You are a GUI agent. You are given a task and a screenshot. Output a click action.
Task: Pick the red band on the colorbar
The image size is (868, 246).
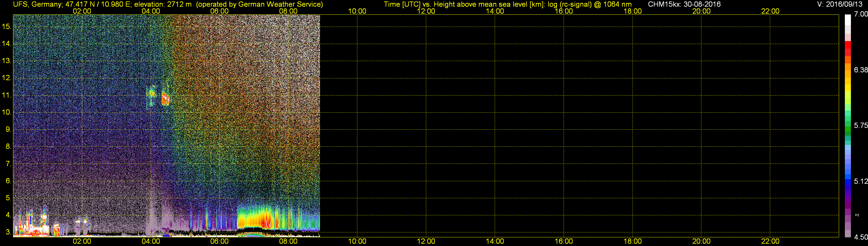pos(848,45)
